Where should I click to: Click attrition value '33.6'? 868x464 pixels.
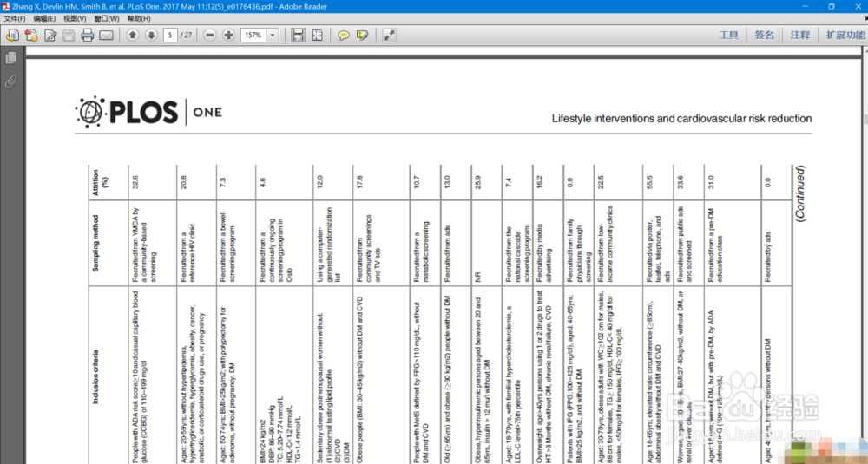tap(681, 182)
